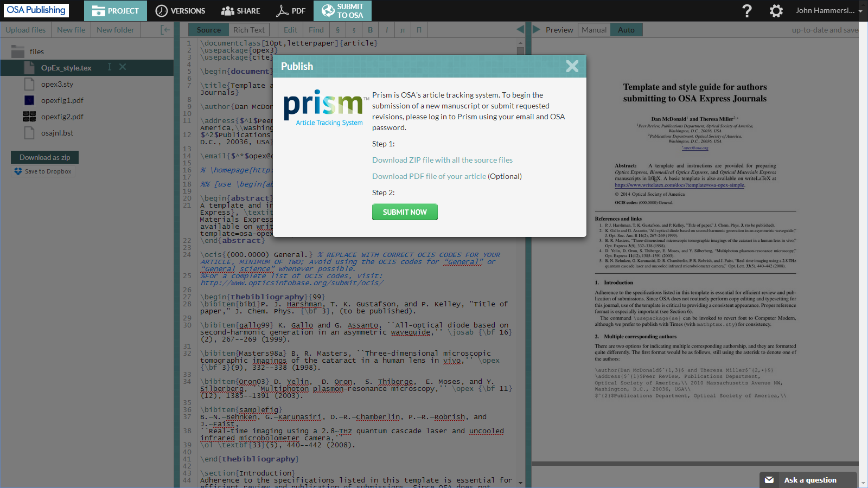Open the PDF option in top bar
The image size is (868, 488).
tap(291, 11)
